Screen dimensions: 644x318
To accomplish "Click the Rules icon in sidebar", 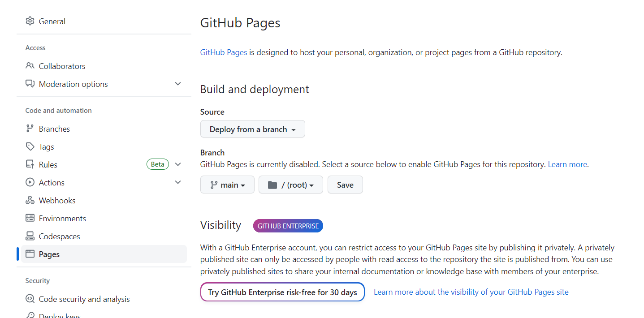I will click(x=30, y=164).
